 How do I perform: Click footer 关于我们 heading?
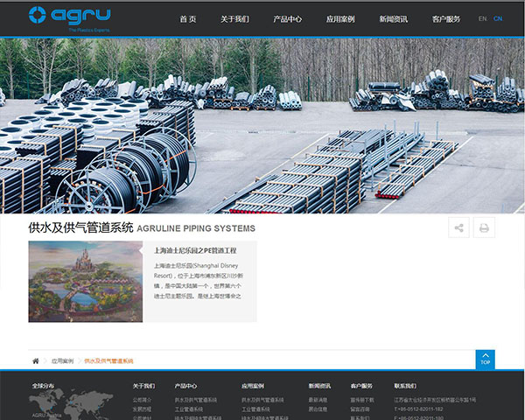[x=143, y=385]
